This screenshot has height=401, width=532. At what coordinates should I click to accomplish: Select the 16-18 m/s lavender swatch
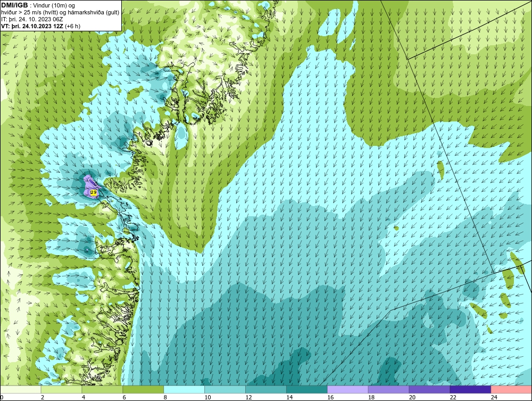coord(348,389)
